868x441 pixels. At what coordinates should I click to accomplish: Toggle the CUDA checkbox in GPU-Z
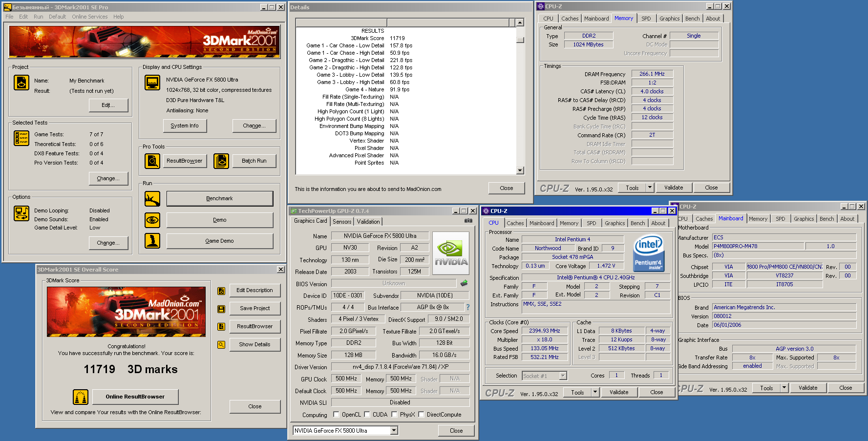coord(367,415)
